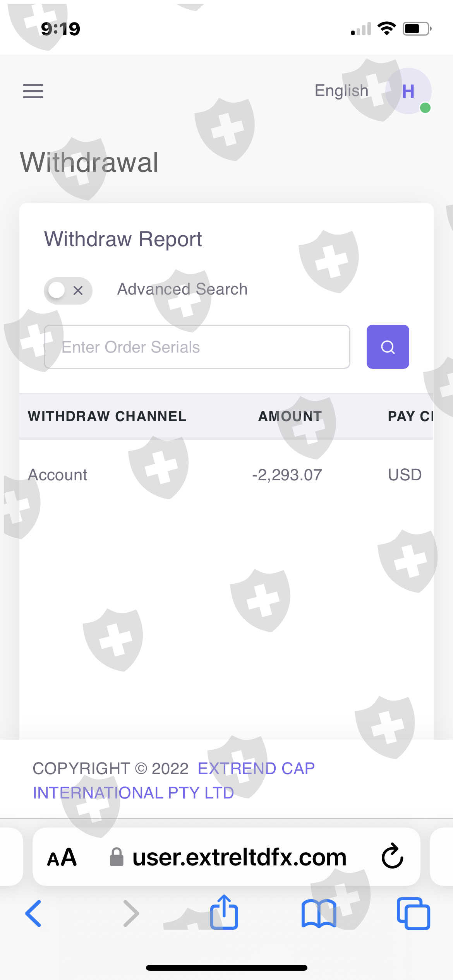Open the hamburger navigation menu
The image size is (453, 980).
(x=33, y=91)
